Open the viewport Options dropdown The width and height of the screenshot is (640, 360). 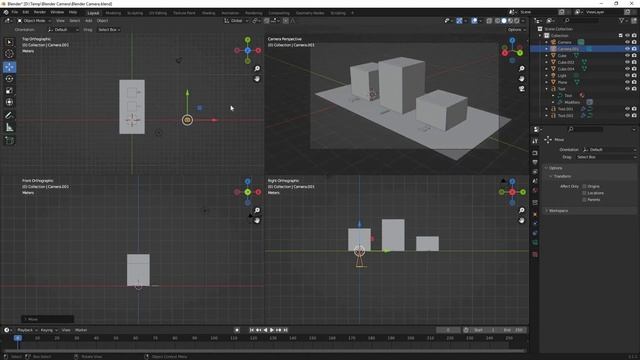point(516,30)
